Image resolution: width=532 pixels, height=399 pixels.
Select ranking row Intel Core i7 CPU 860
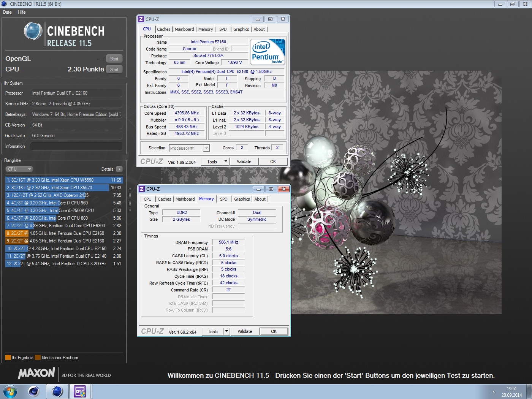[64, 218]
